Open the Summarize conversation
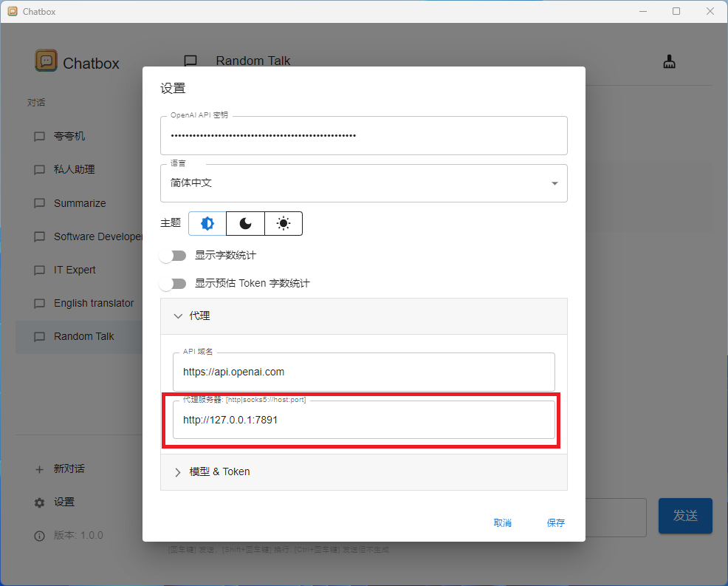728x586 pixels. [79, 203]
